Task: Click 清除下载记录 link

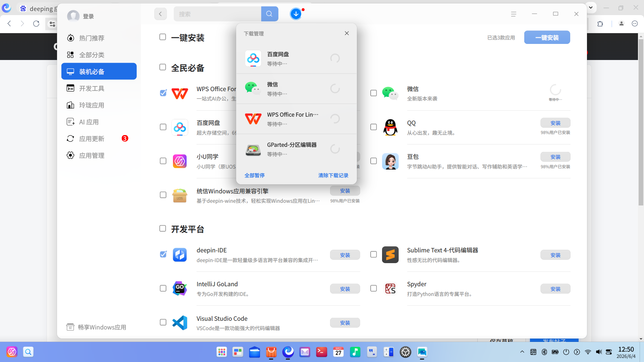Action: pos(333,175)
